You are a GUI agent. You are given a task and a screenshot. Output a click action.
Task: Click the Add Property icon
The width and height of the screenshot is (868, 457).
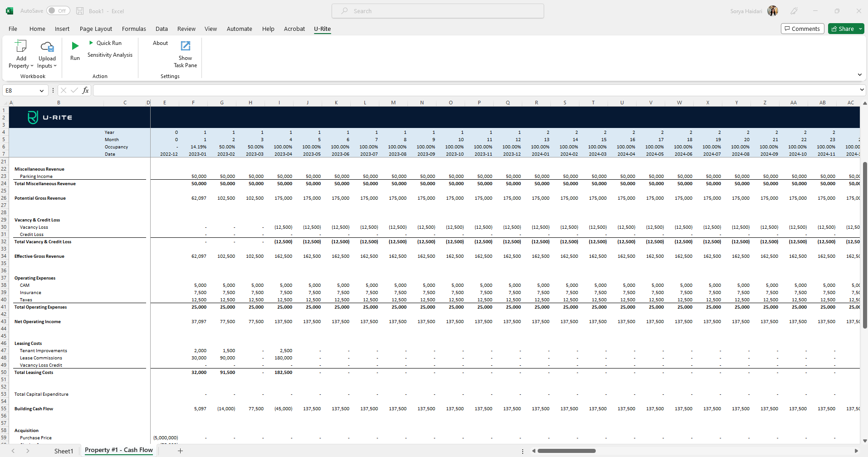pos(21,46)
